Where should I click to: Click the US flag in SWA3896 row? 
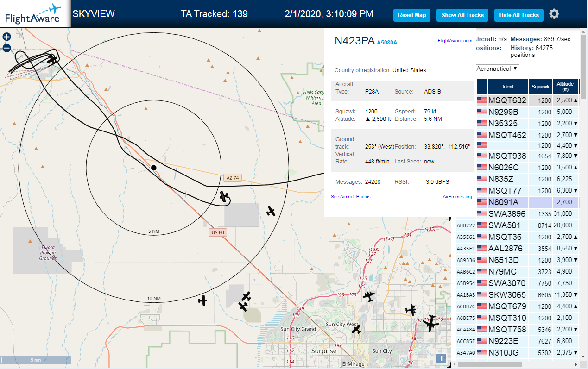pyautogui.click(x=482, y=213)
